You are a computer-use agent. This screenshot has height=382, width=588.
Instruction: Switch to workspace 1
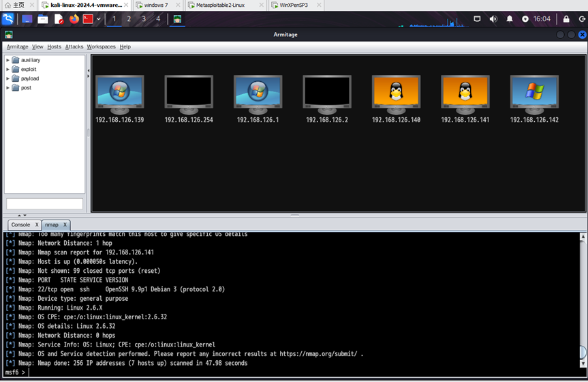point(114,19)
